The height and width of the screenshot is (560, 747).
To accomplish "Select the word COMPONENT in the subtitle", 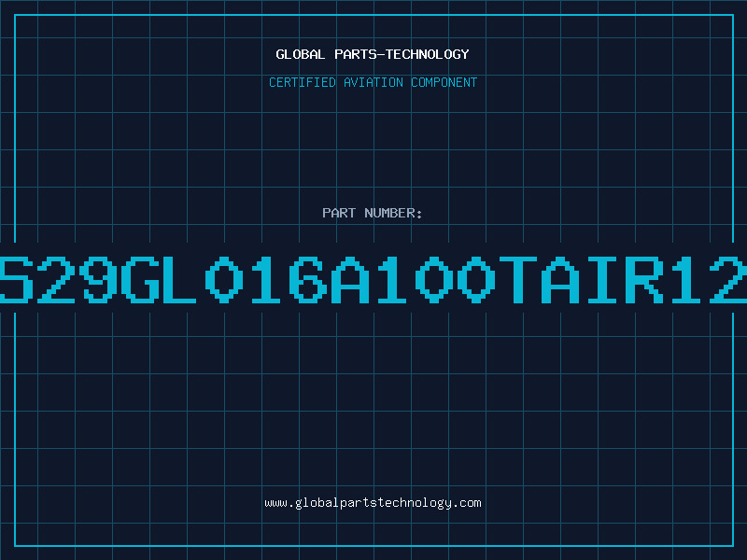I will pyautogui.click(x=444, y=82).
